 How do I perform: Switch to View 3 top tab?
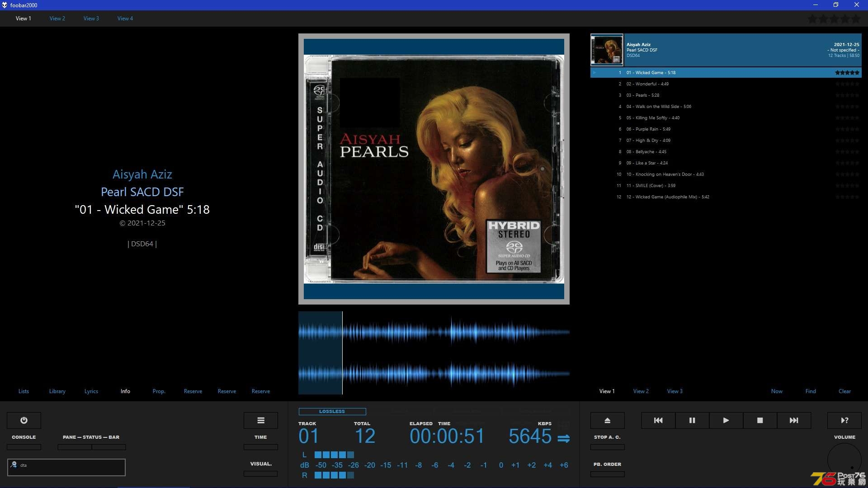pyautogui.click(x=91, y=19)
